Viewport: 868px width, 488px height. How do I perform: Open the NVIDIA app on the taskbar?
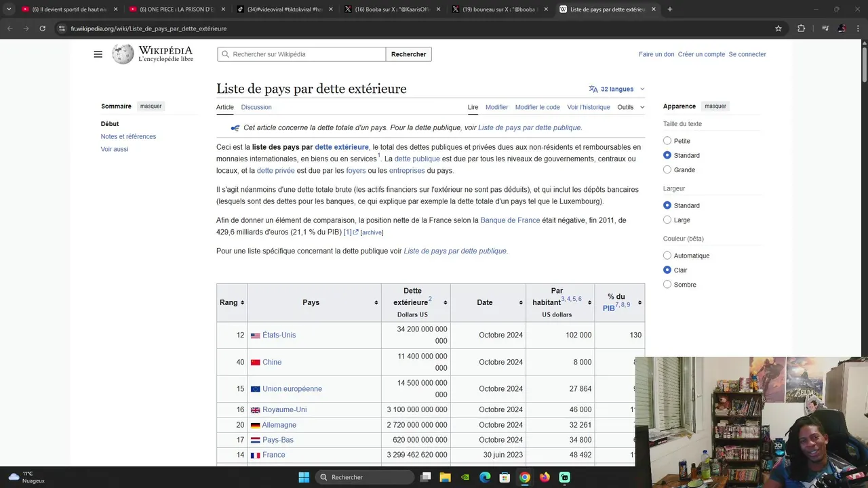pyautogui.click(x=465, y=477)
